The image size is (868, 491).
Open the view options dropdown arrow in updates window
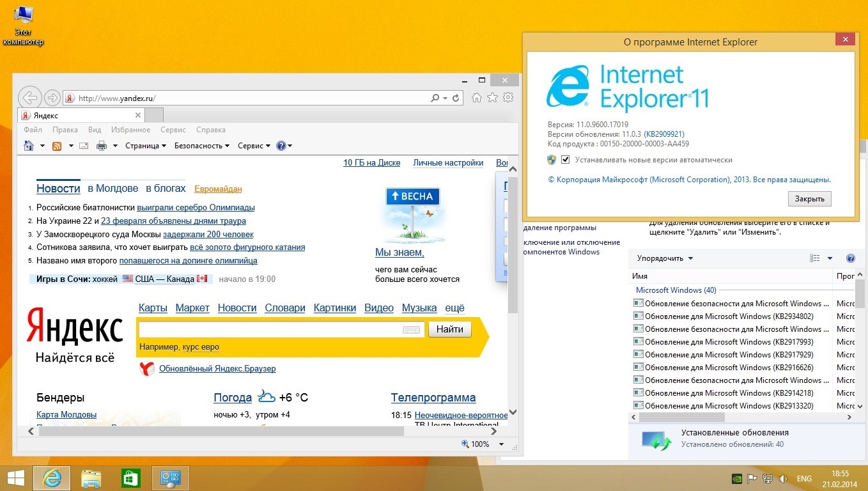pos(830,258)
